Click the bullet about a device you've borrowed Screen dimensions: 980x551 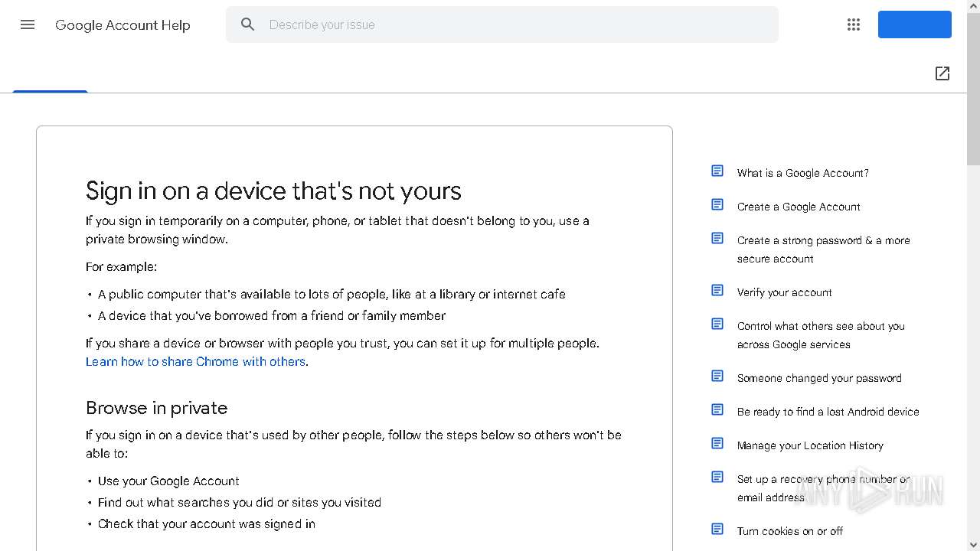[x=272, y=315]
